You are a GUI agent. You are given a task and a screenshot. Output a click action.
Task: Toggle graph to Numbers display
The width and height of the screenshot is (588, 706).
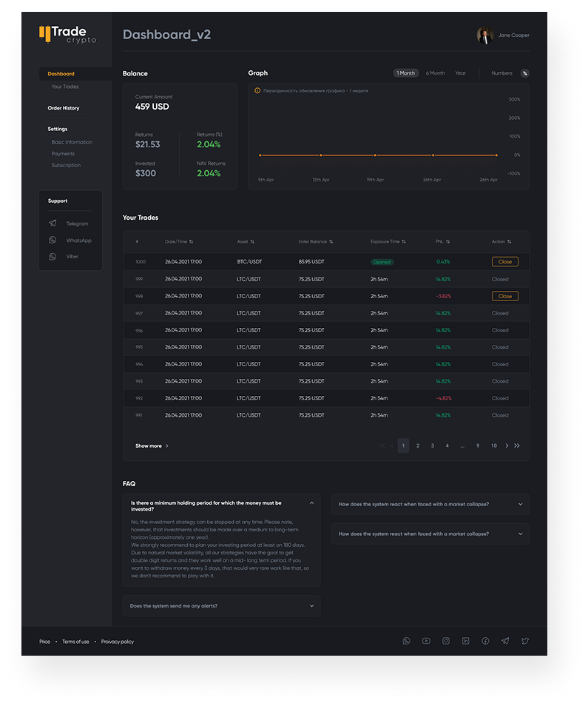click(x=501, y=73)
